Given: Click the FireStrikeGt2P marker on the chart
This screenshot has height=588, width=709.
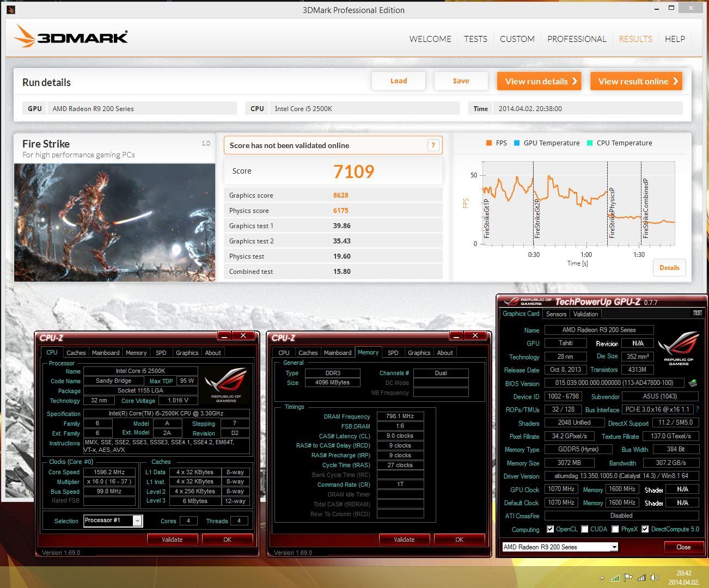Looking at the screenshot, I should (x=537, y=218).
